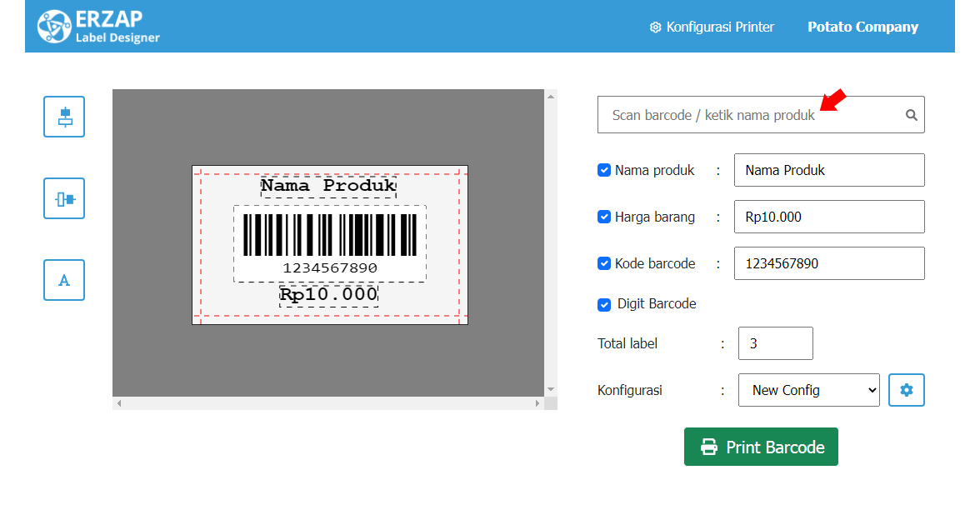
Task: Click the ERZAP Label Designer logo
Action: click(98, 27)
